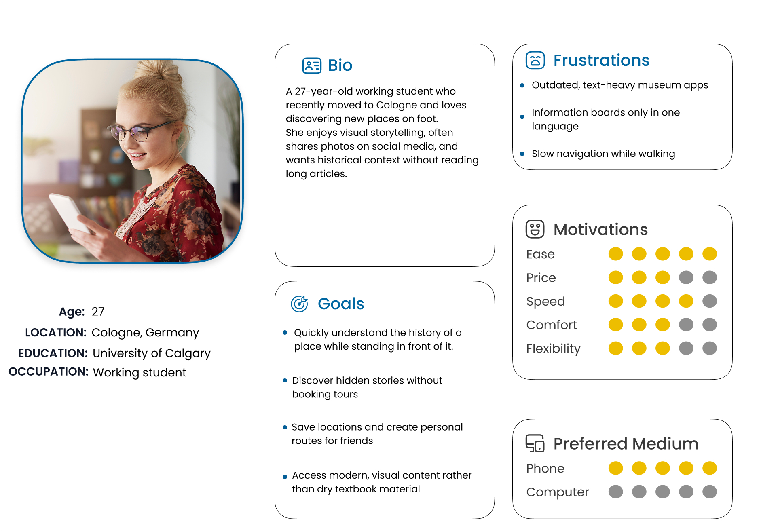Screen dimensions: 778x532
Task: Click the fourth gray dot for Price
Action: [x=686, y=278]
